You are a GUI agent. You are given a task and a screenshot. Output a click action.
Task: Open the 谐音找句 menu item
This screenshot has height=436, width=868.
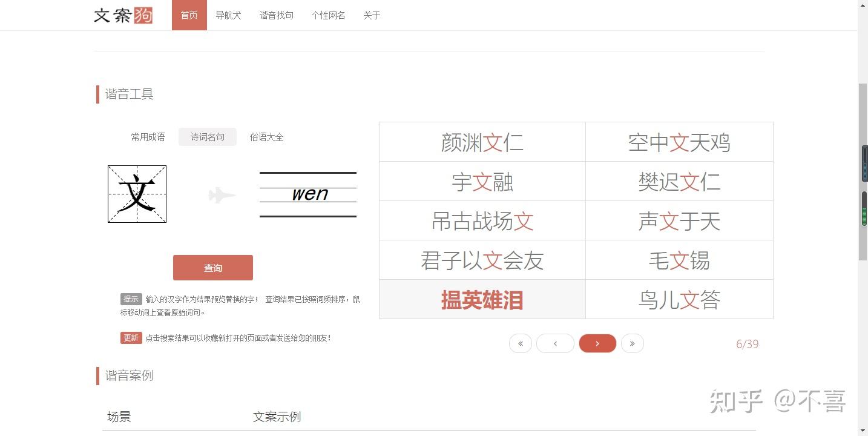[277, 15]
